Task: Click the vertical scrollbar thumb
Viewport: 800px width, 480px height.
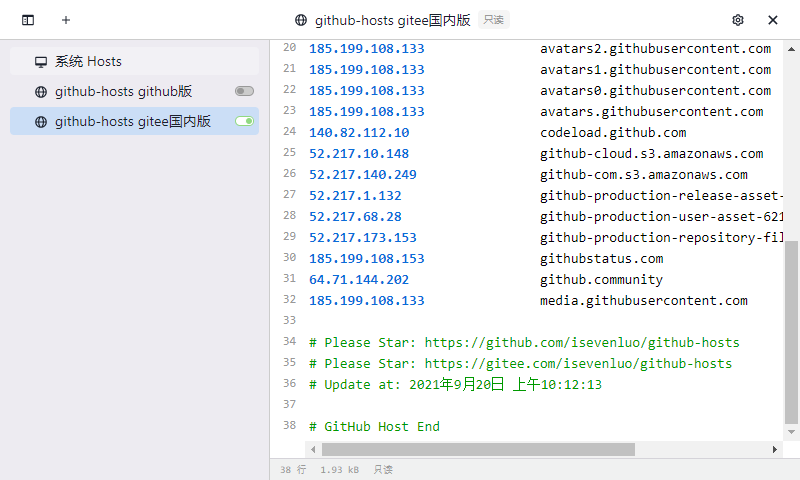Action: (791, 332)
